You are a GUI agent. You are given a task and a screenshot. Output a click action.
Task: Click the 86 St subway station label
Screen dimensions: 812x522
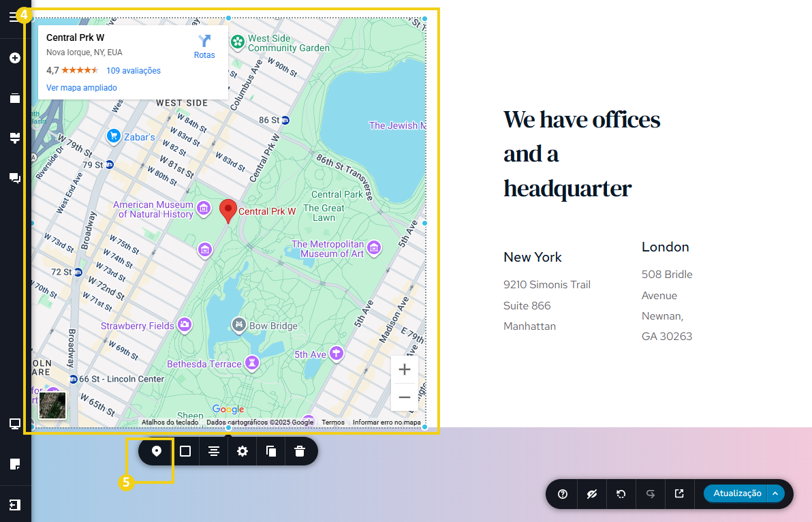(x=275, y=120)
